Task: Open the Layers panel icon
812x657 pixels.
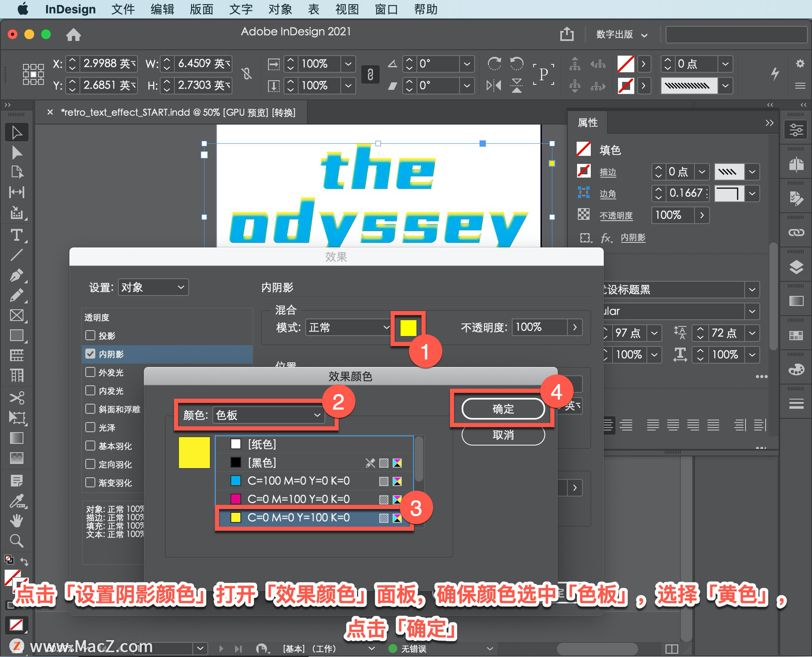Action: click(x=796, y=267)
